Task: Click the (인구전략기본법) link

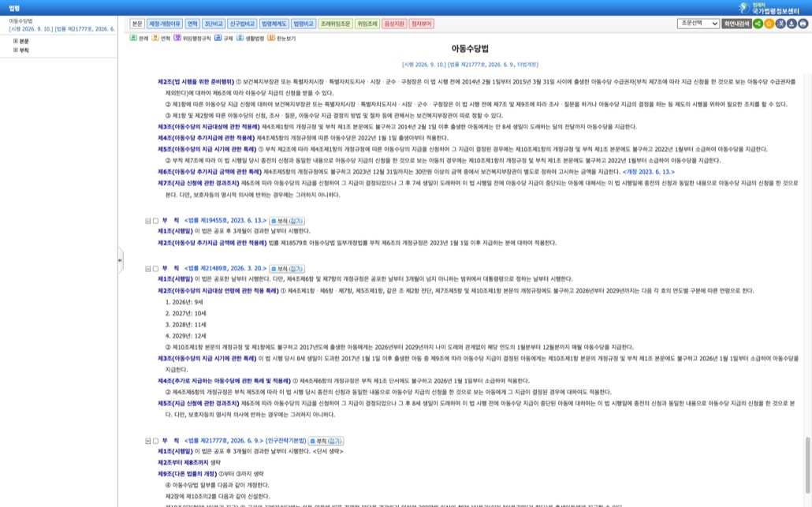Action: pyautogui.click(x=286, y=441)
